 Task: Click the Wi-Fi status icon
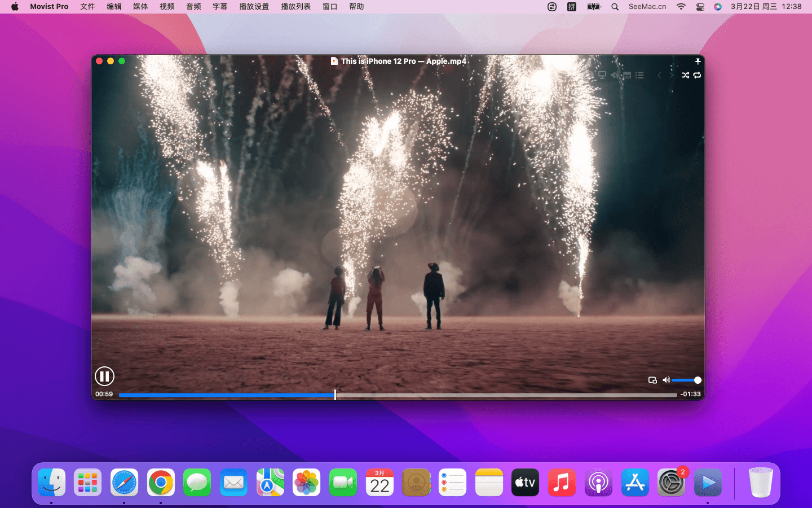tap(681, 7)
